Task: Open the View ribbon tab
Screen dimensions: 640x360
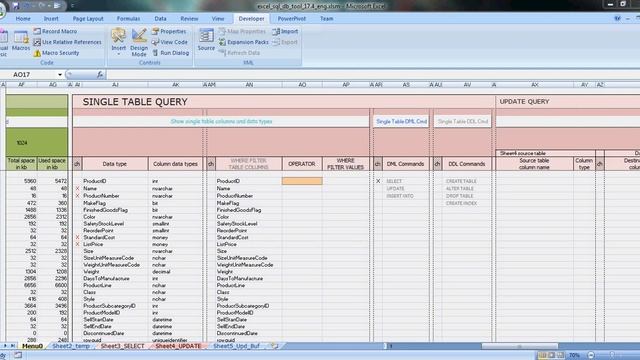Action: pos(218,19)
